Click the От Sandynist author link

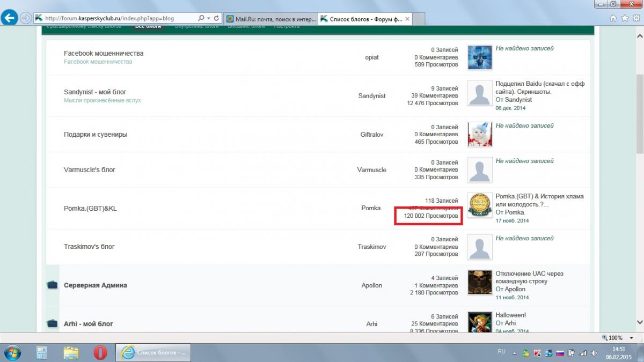tap(514, 100)
